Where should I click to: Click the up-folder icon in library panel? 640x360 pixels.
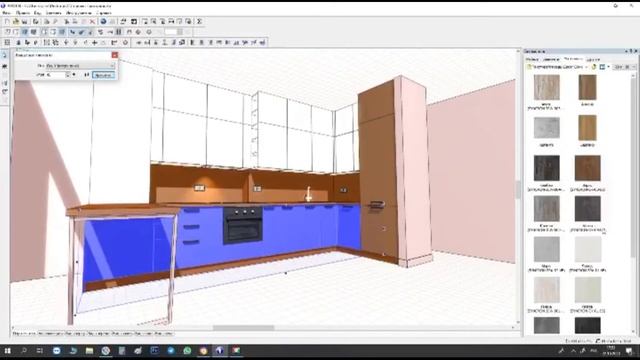(x=594, y=67)
